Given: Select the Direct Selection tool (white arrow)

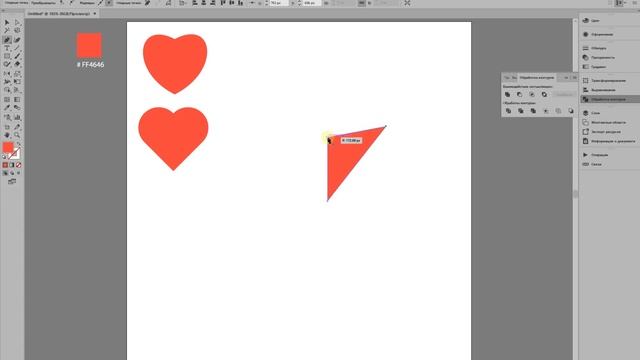Looking at the screenshot, I should (x=17, y=22).
